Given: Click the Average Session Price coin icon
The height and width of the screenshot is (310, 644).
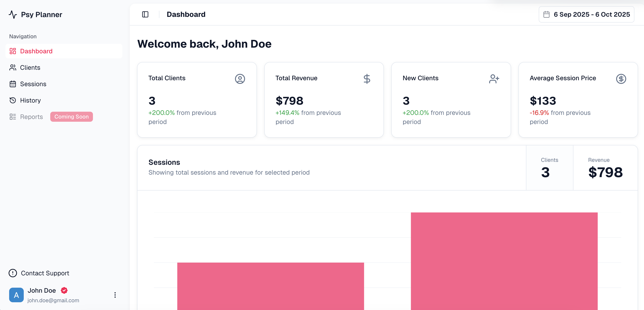Looking at the screenshot, I should [x=621, y=79].
